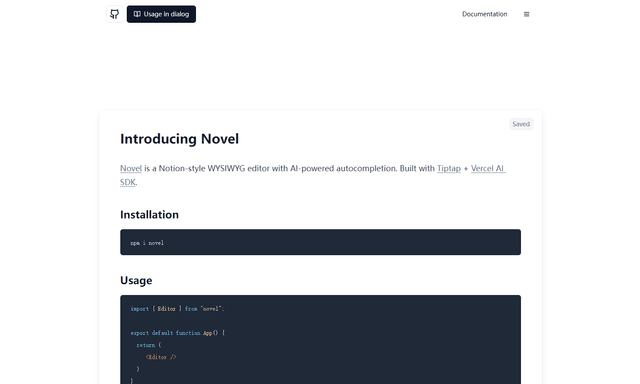Click the export default function App line

pyautogui.click(x=178, y=333)
